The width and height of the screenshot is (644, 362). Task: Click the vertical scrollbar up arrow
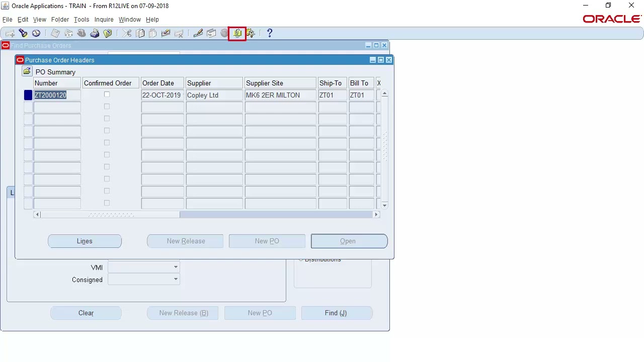tap(385, 93)
